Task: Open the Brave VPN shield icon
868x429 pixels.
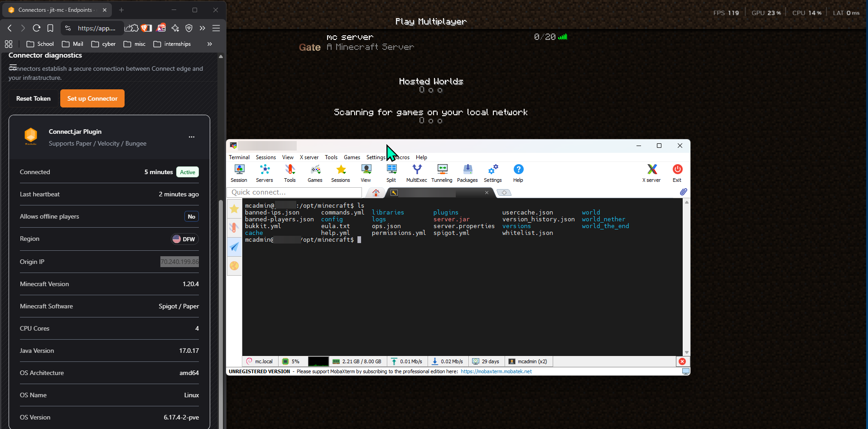Action: pos(189,28)
